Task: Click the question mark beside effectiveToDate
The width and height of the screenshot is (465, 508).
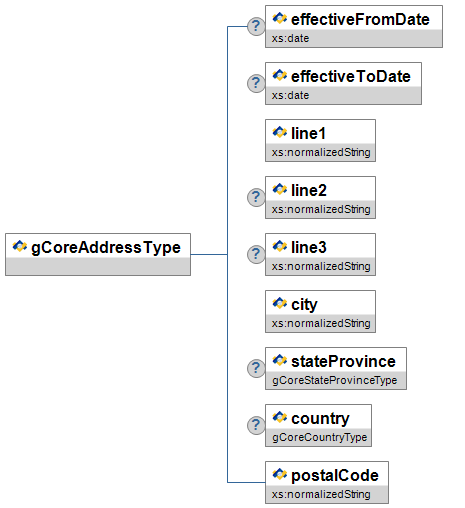Action: (256, 83)
